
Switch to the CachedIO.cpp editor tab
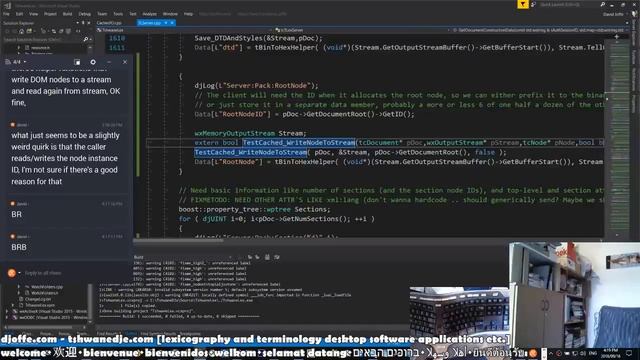(x=109, y=23)
